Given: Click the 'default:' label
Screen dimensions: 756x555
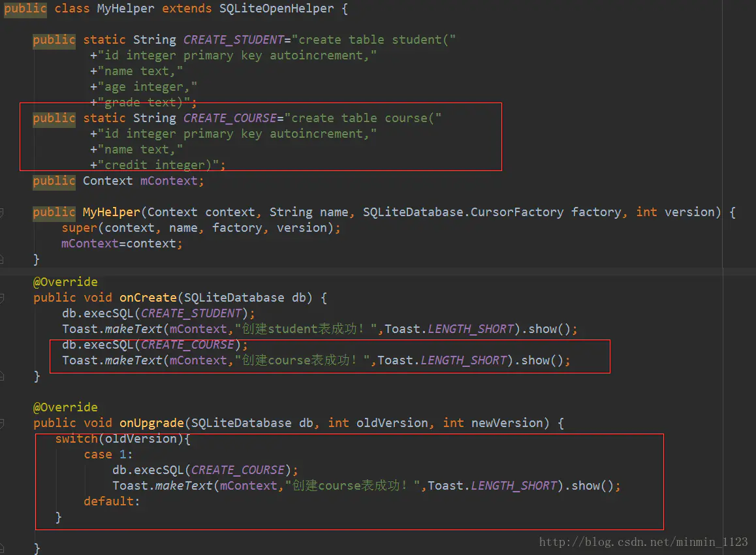Looking at the screenshot, I should click(x=112, y=501).
